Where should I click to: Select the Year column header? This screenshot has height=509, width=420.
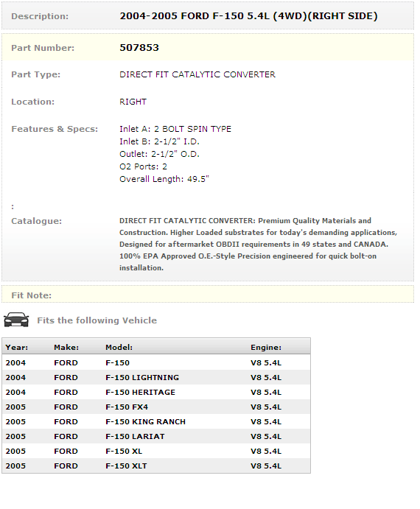[x=16, y=348]
